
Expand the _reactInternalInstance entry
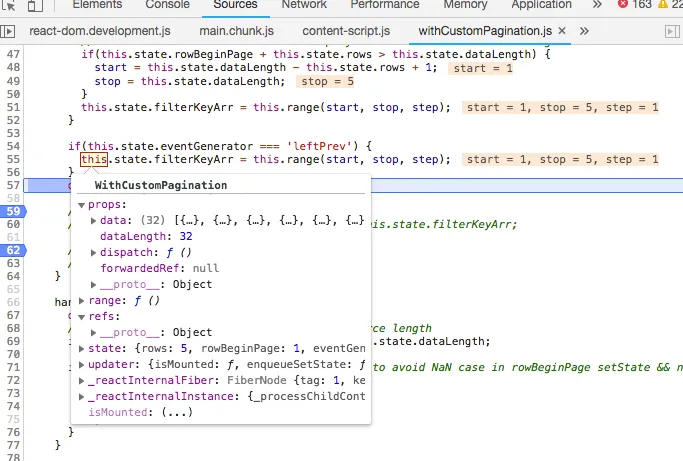click(81, 397)
